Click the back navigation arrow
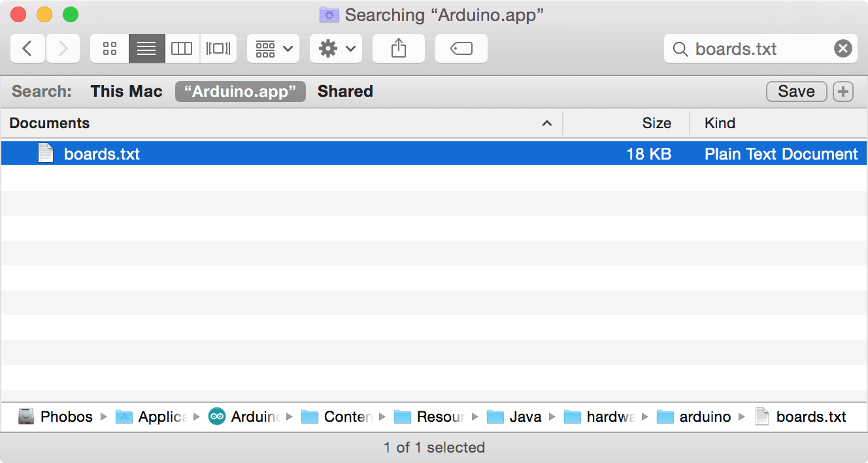The height and width of the screenshot is (463, 868). coord(27,48)
